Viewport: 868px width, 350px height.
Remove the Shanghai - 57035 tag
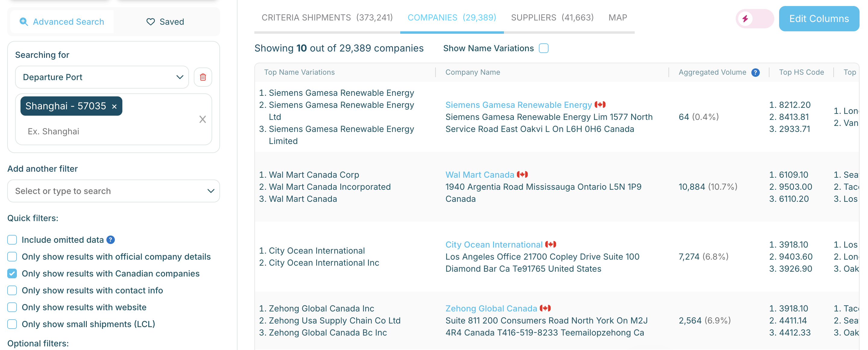tap(114, 106)
